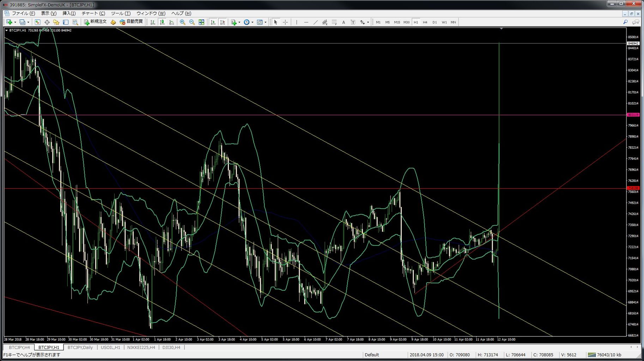This screenshot has width=644, height=361.
Task: Select the text label tool
Action: click(353, 22)
